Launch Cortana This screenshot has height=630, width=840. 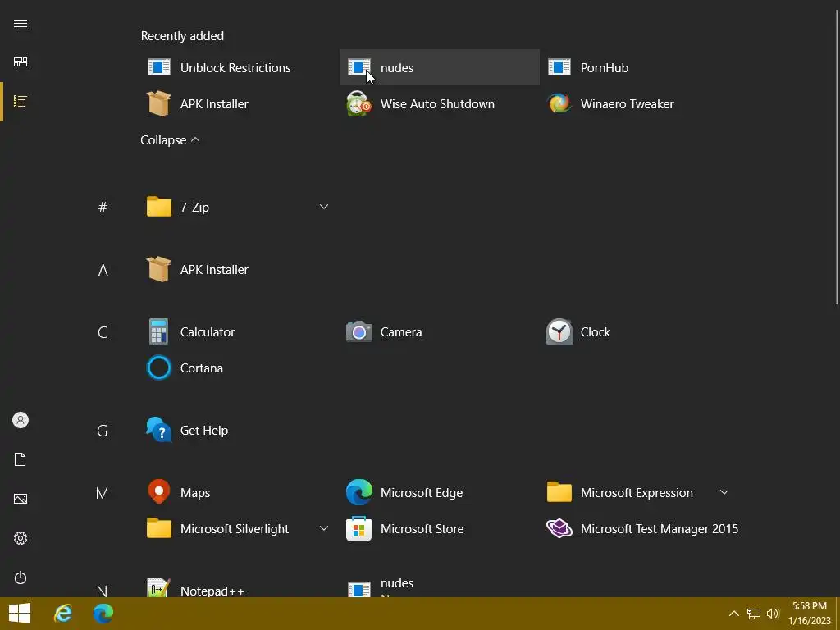point(240,368)
